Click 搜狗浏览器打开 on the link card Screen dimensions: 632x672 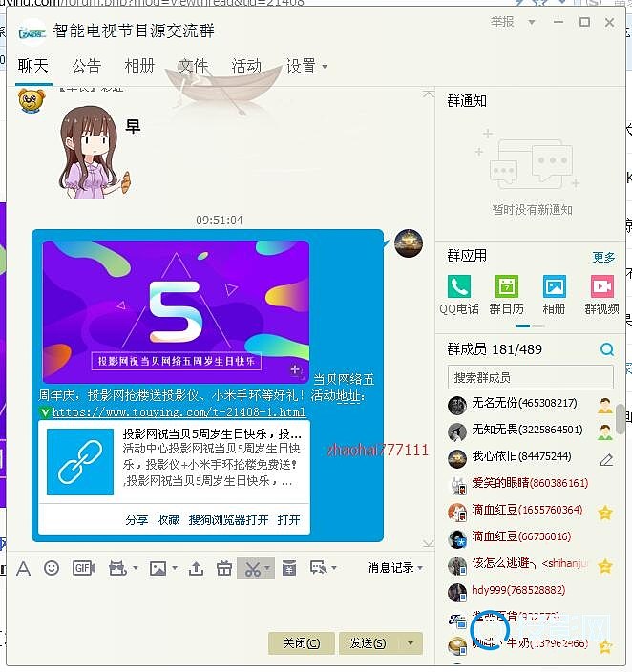pos(228,520)
